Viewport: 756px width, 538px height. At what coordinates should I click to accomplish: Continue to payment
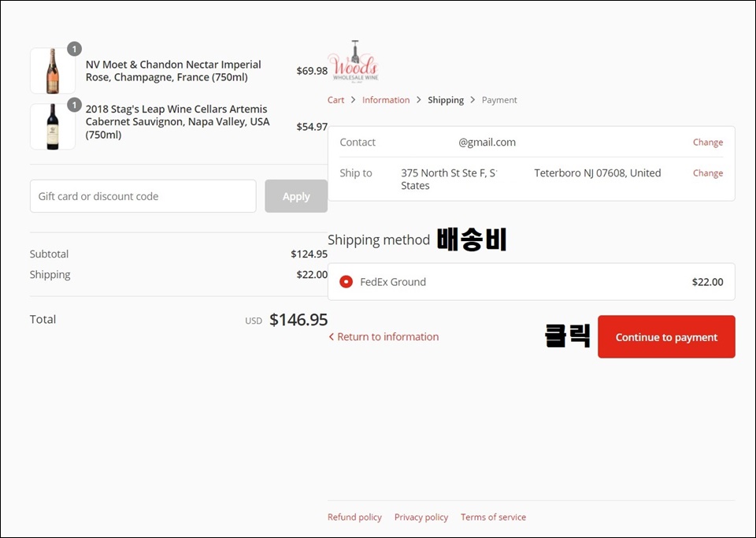666,337
